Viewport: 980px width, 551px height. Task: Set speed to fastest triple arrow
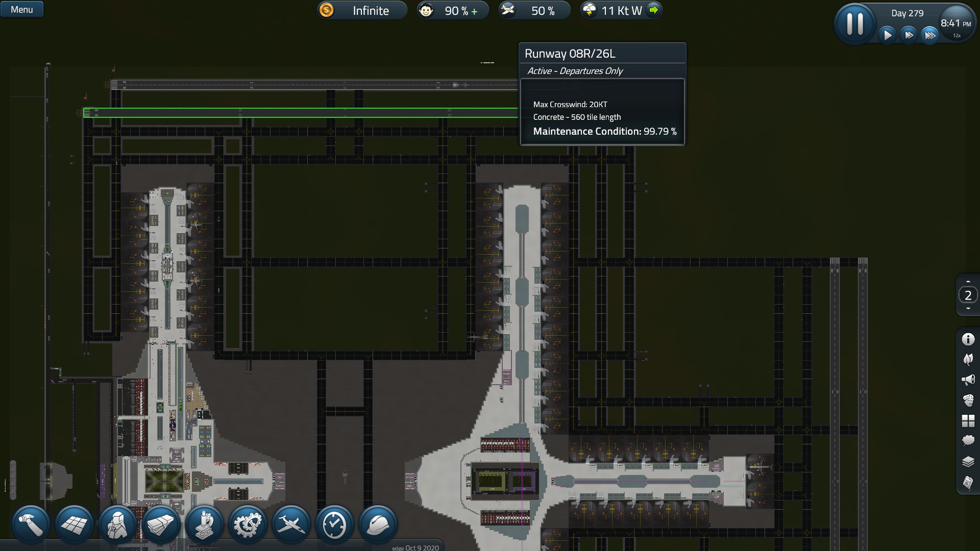click(930, 35)
